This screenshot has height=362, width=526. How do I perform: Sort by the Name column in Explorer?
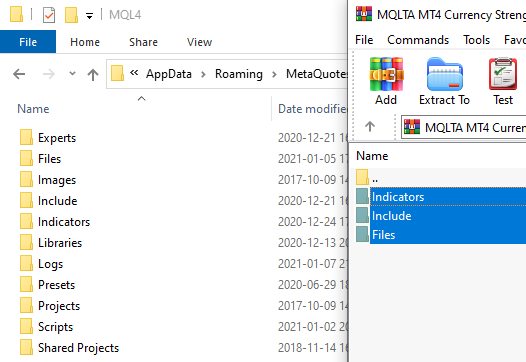pos(33,109)
